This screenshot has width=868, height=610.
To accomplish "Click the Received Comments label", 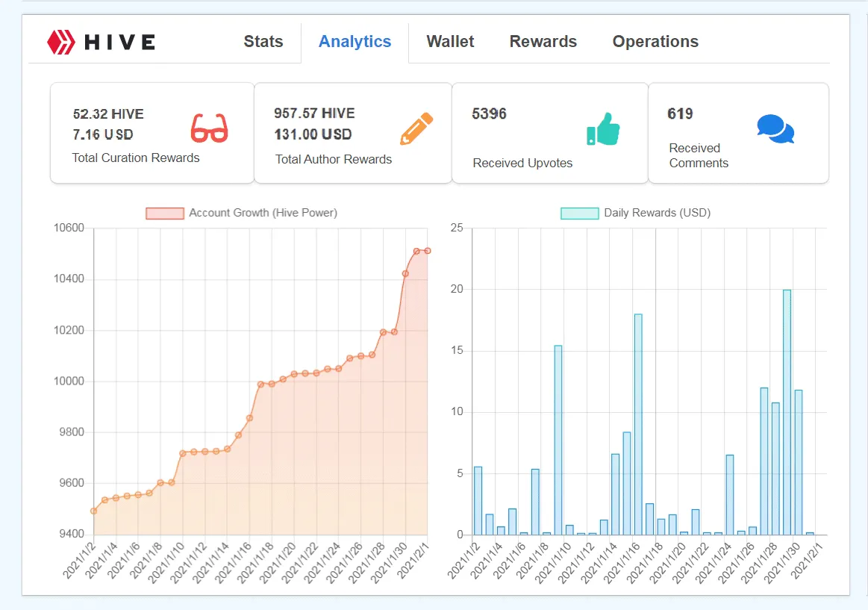I will tap(699, 155).
